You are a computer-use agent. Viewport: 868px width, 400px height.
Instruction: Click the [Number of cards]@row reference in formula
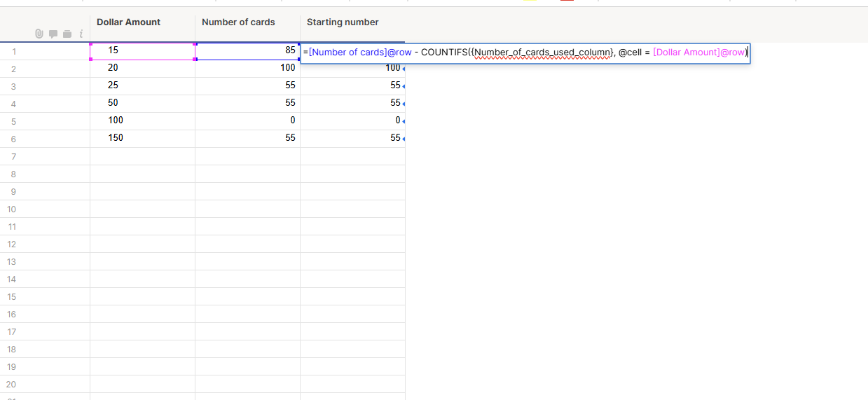[360, 53]
